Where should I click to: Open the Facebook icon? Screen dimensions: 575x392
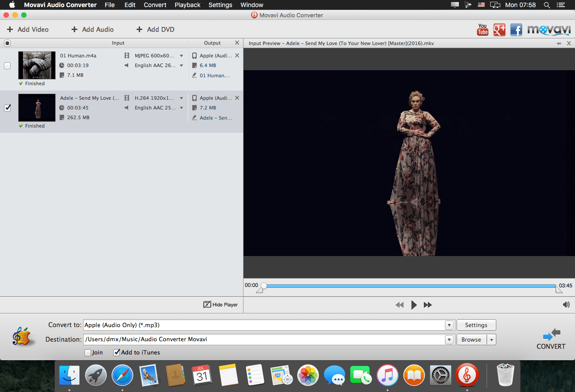pos(516,30)
